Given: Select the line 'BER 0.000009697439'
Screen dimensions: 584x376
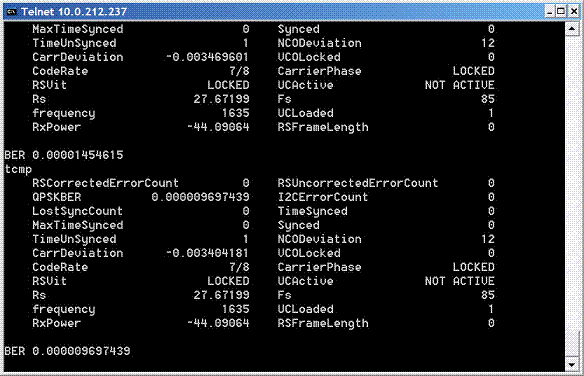Looking at the screenshot, I should pos(67,351).
